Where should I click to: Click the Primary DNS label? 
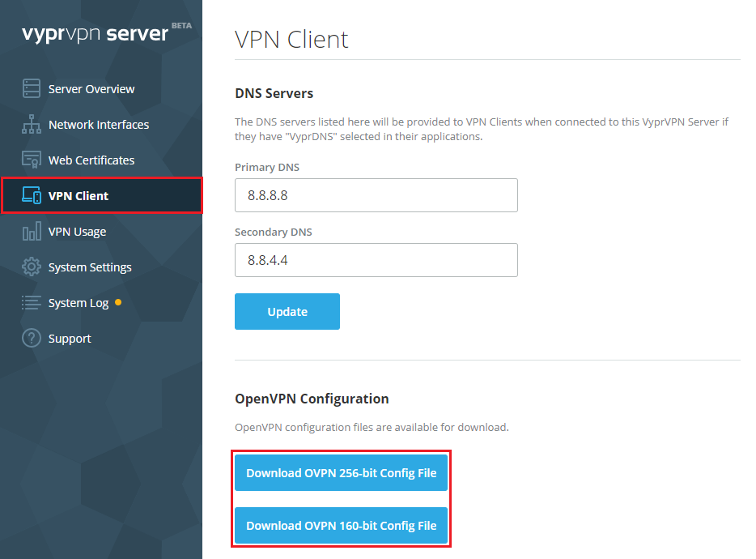point(266,167)
